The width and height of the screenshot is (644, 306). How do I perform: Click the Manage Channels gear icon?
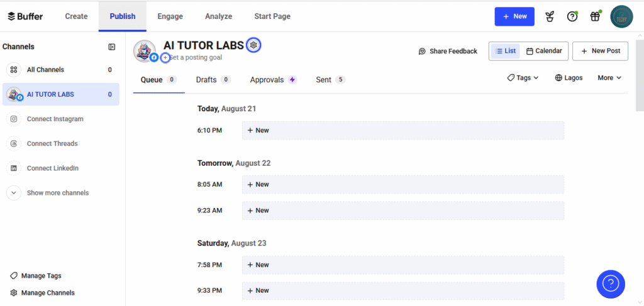coord(14,293)
